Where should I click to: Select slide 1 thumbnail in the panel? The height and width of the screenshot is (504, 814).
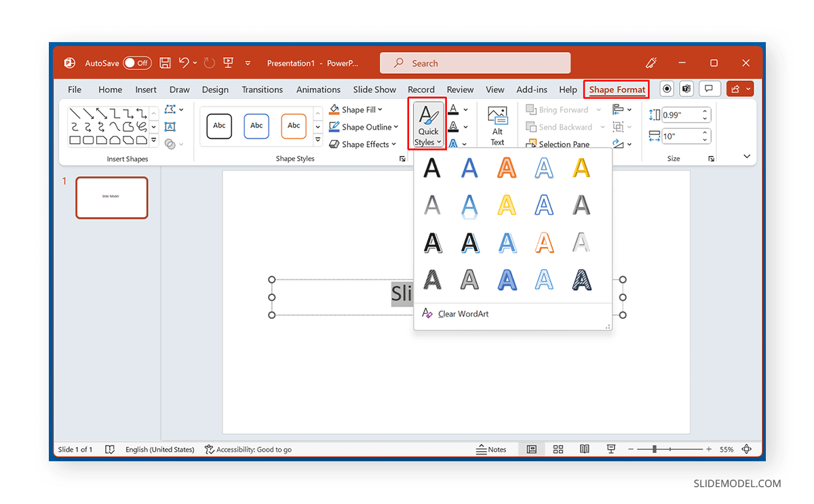[111, 197]
